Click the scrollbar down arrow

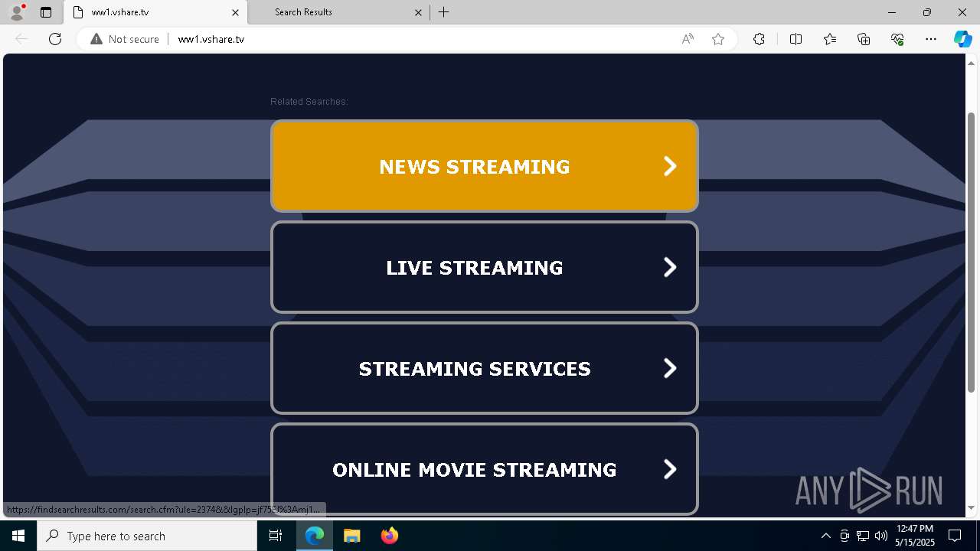[972, 508]
